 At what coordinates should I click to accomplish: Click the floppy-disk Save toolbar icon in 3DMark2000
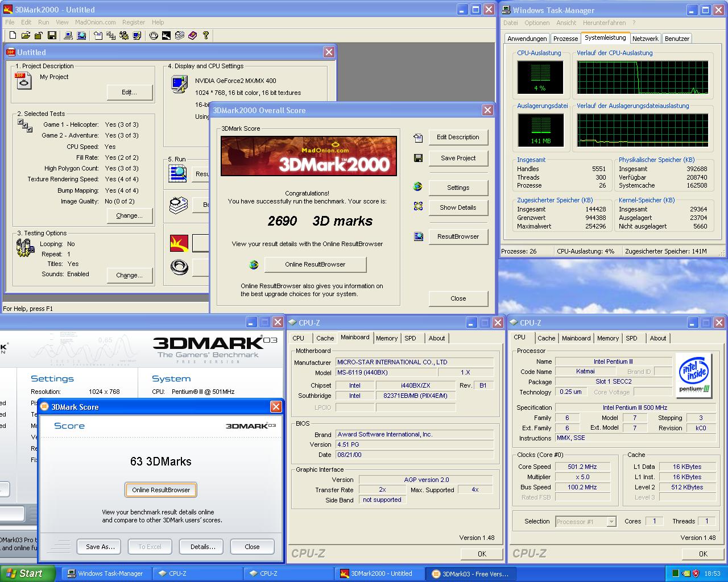click(52, 35)
